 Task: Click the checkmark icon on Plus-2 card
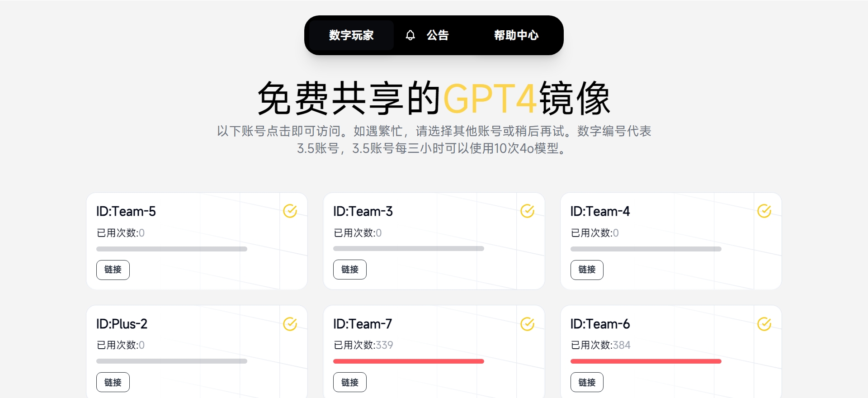(290, 324)
